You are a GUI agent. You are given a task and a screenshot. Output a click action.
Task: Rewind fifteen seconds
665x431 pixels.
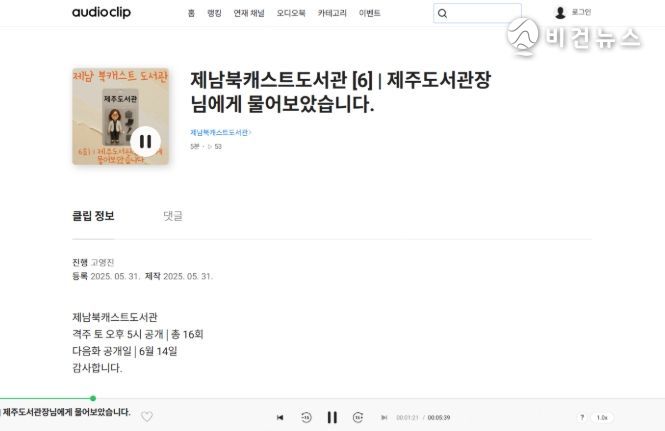pos(306,417)
